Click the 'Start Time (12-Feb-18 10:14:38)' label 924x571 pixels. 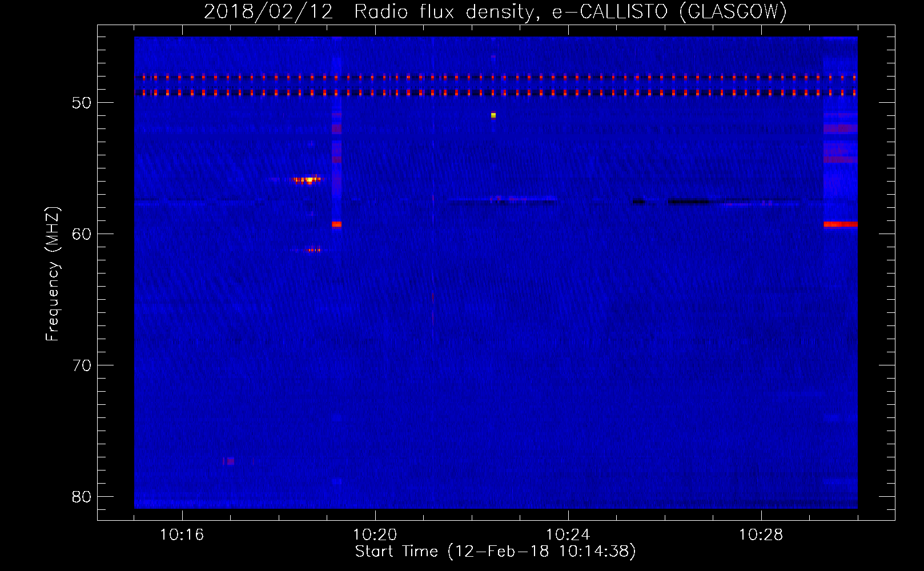[x=495, y=551]
